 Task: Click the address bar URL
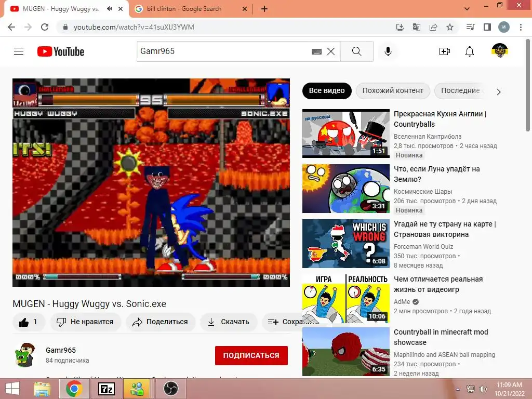[134, 27]
